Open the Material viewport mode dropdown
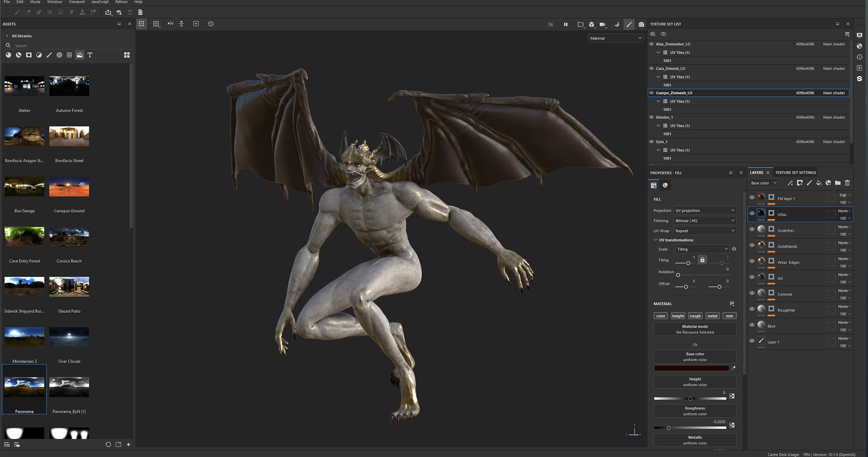 (615, 38)
